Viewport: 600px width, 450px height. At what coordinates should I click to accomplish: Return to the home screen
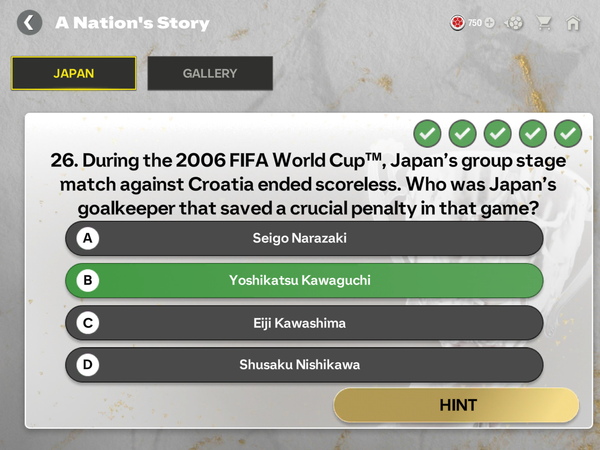(x=573, y=22)
